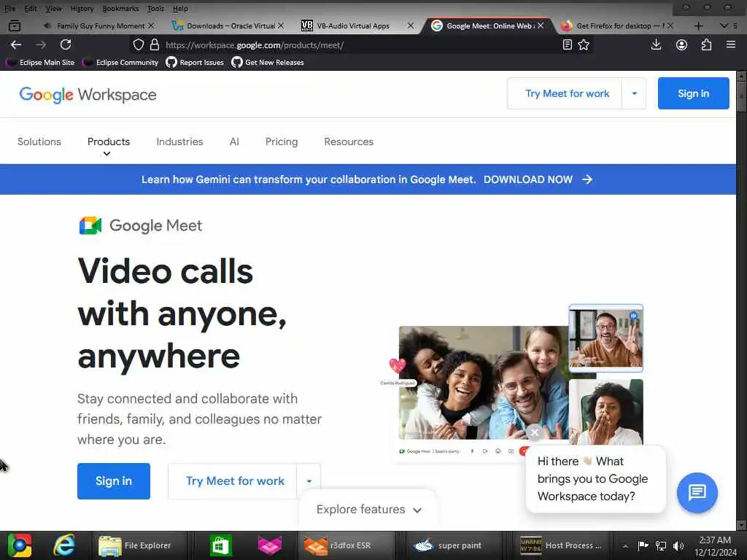Open the extensions puzzle icon

coord(706,44)
